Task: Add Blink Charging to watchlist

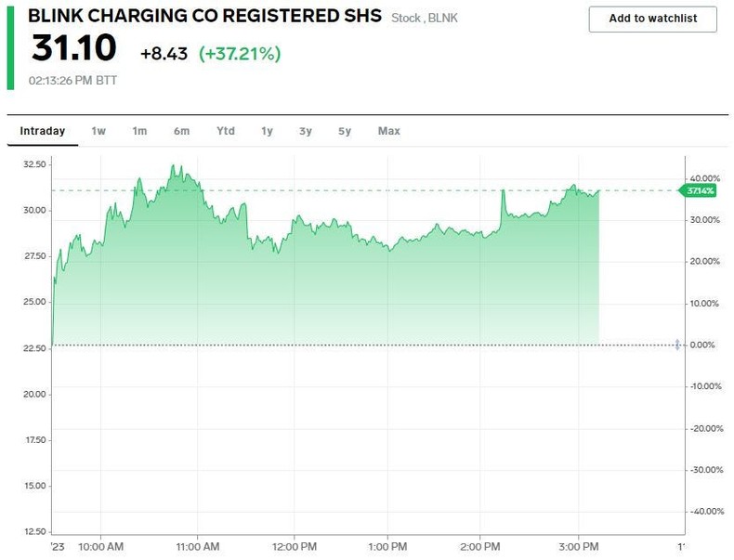Action: click(653, 19)
